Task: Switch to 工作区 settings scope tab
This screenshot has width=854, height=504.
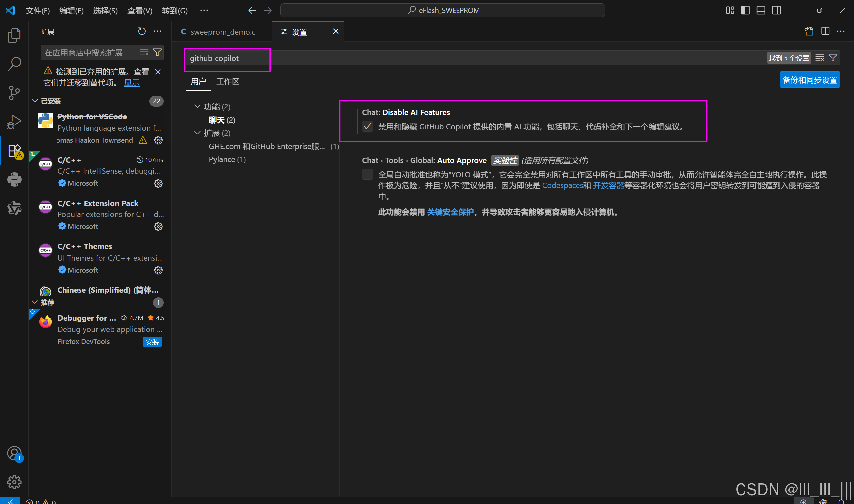Action: click(228, 81)
